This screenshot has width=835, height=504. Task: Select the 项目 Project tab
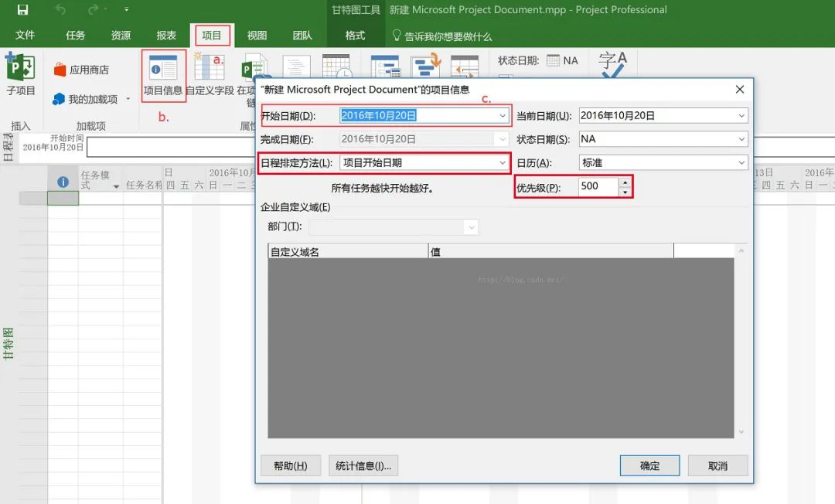tap(212, 36)
